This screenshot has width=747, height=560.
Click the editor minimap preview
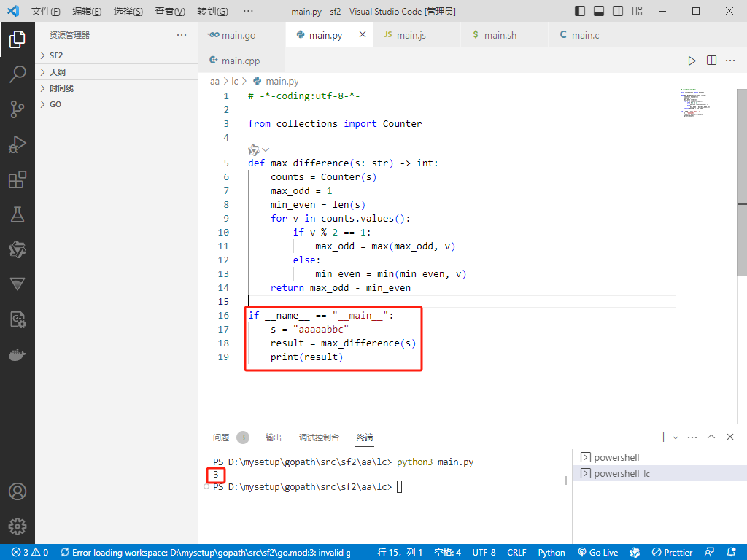point(695,102)
